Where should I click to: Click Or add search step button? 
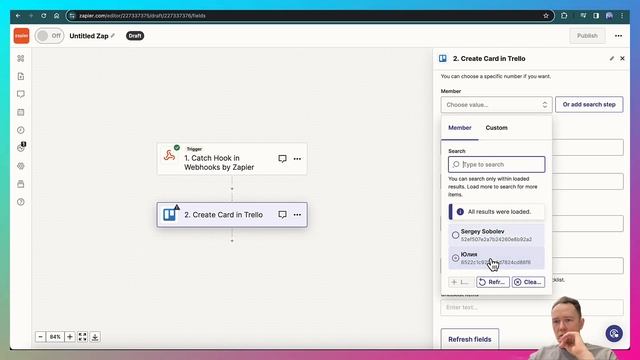tap(589, 104)
